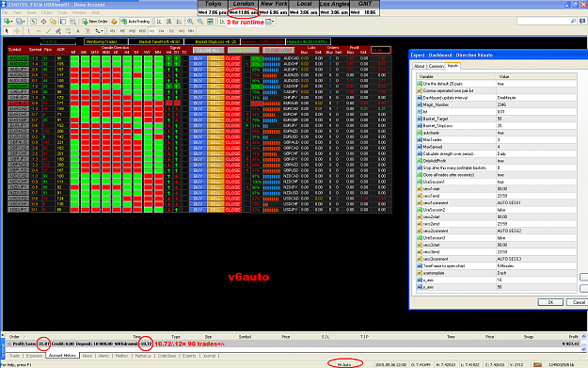Click the BUY button in AUDCAD row

[198, 58]
